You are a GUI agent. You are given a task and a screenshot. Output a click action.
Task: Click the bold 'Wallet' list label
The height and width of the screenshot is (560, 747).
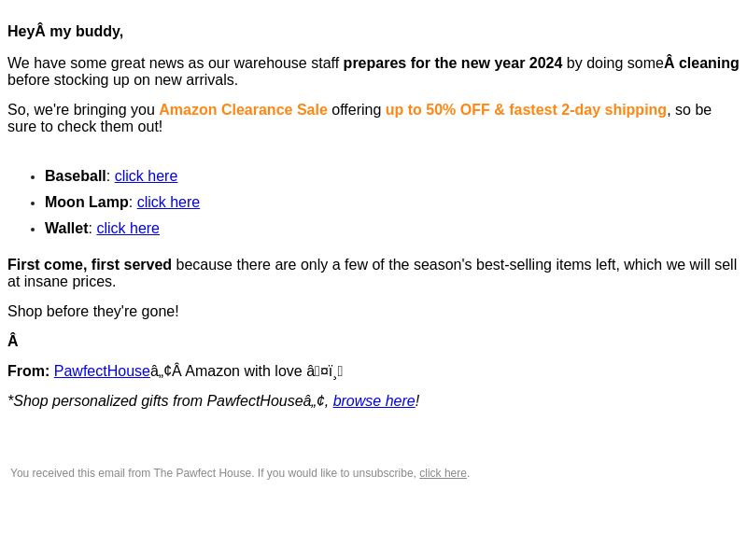(66, 228)
